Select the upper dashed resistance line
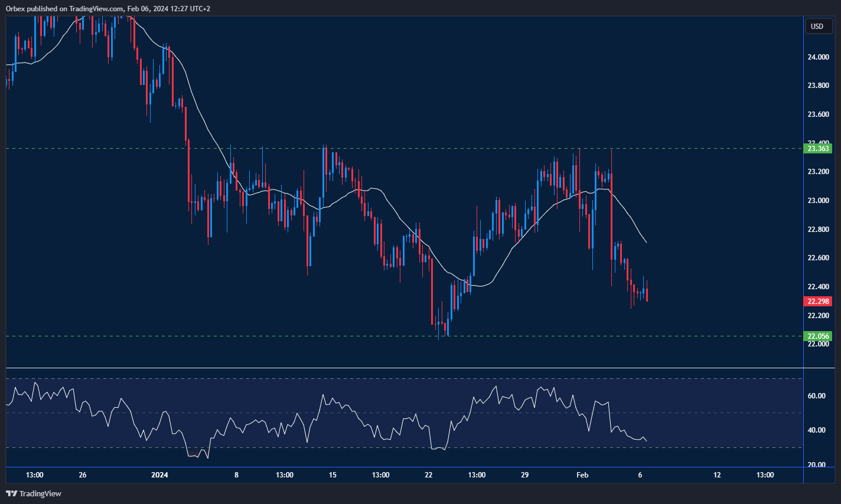Viewport: 841px width, 504px height. 413,149
